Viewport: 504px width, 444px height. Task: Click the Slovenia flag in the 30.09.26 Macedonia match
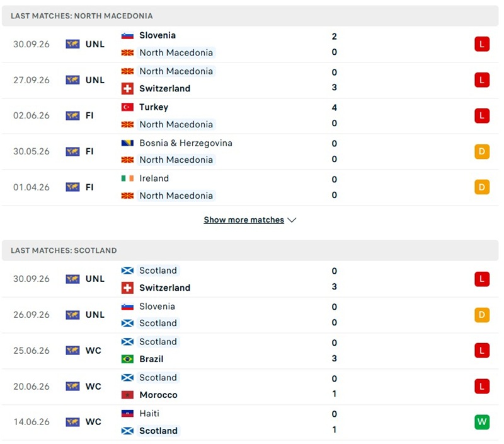[127, 36]
